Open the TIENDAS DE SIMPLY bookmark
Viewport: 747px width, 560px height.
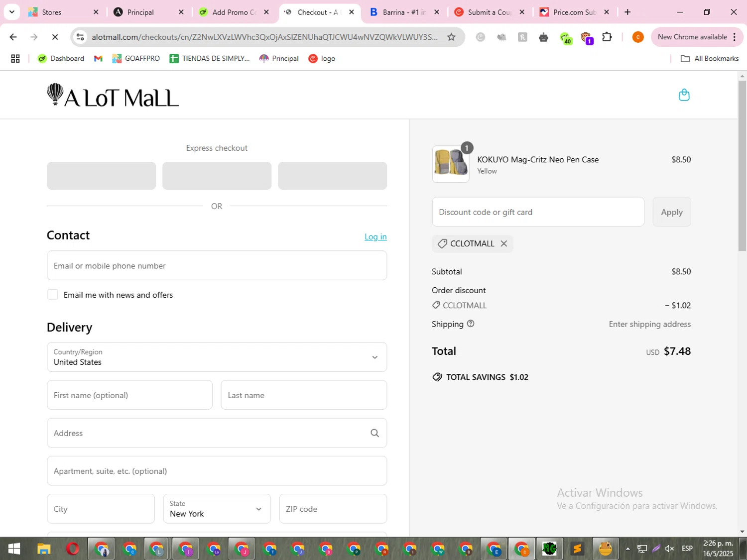[210, 59]
